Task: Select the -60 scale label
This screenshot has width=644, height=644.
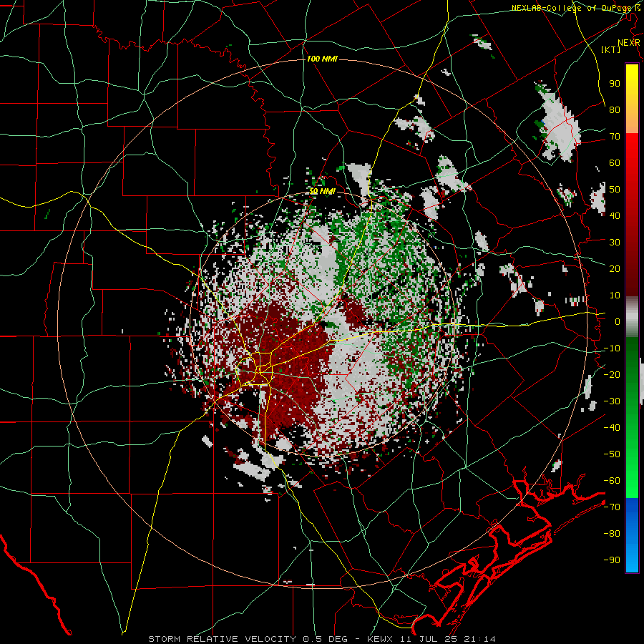Action: click(612, 481)
